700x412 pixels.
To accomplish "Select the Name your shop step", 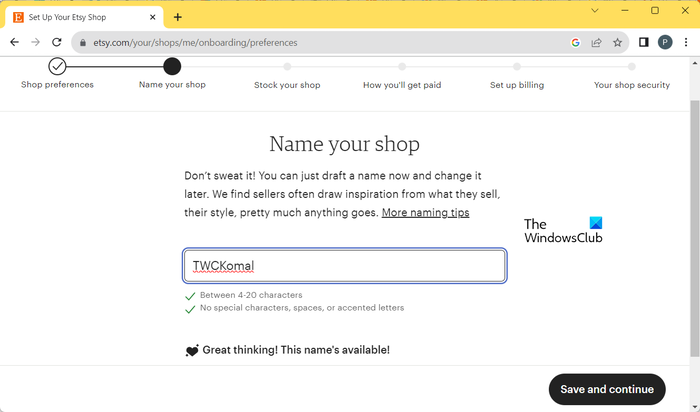I will point(172,67).
